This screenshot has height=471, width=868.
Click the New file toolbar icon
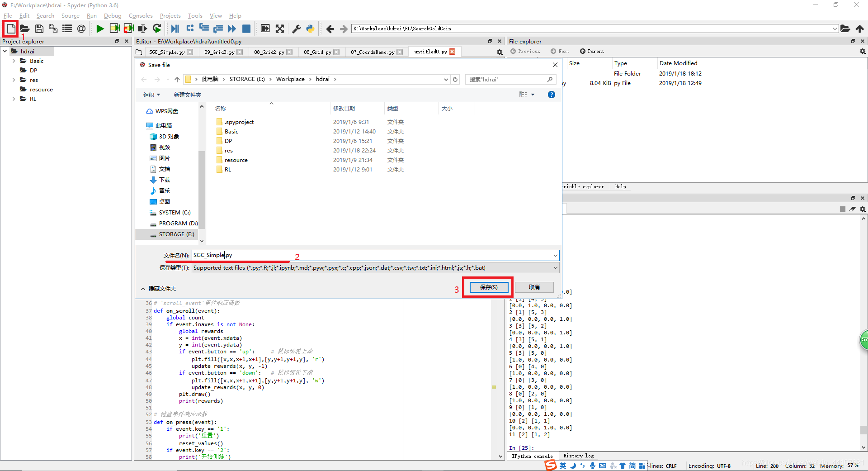(x=10, y=29)
